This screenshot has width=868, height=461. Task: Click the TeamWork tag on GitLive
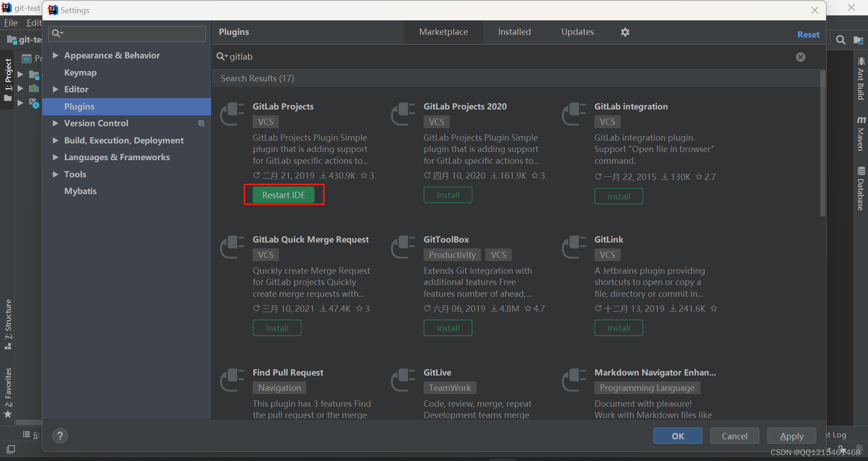(x=450, y=388)
